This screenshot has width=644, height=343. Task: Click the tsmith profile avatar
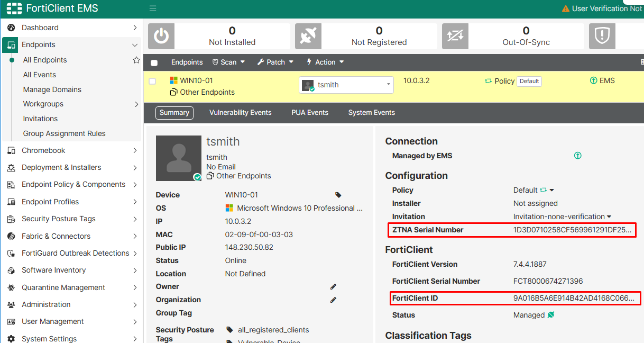[x=179, y=158]
